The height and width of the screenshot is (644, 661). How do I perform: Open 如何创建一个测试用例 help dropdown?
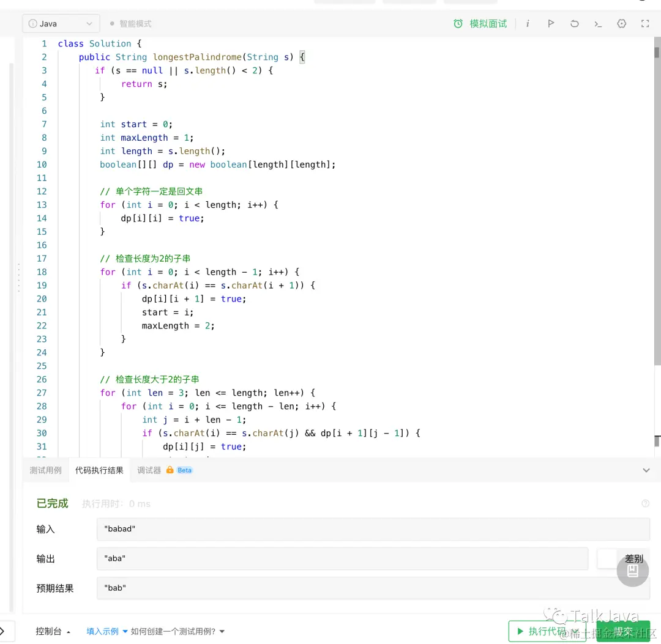[x=177, y=631]
